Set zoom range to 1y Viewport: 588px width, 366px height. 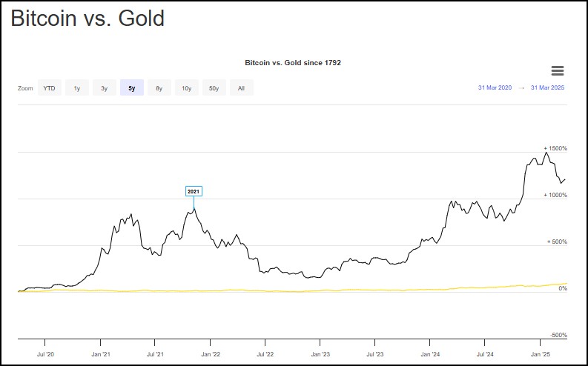click(x=77, y=88)
